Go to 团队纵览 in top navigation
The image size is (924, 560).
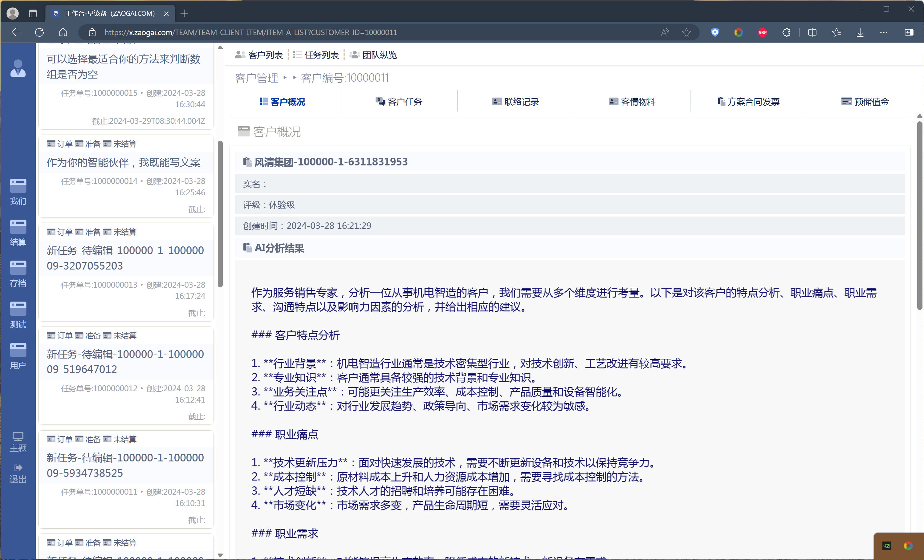pos(373,55)
